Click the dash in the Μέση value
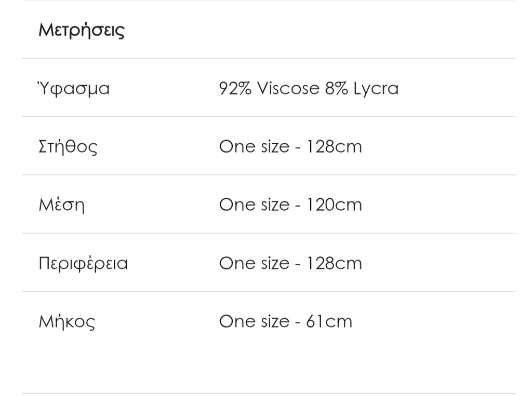The width and height of the screenshot is (532, 396). coord(298,206)
